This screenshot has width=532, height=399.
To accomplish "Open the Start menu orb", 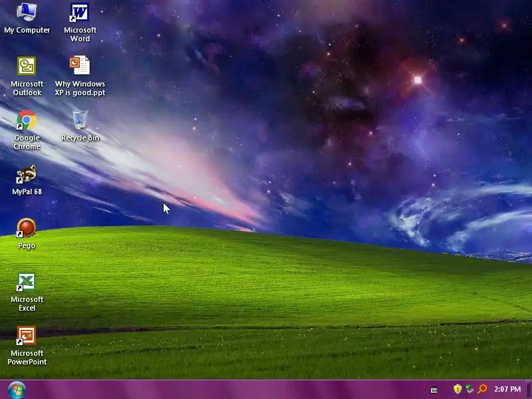I will click(x=16, y=390).
